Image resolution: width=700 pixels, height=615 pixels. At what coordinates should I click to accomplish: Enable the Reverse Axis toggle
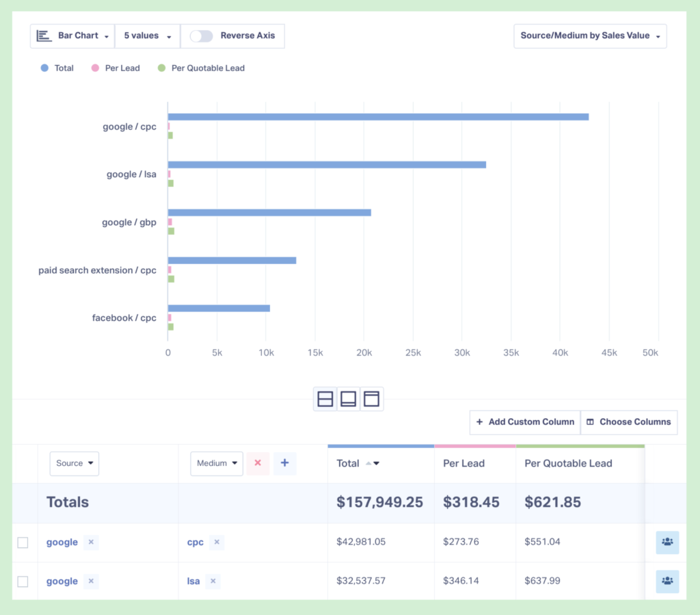(201, 36)
